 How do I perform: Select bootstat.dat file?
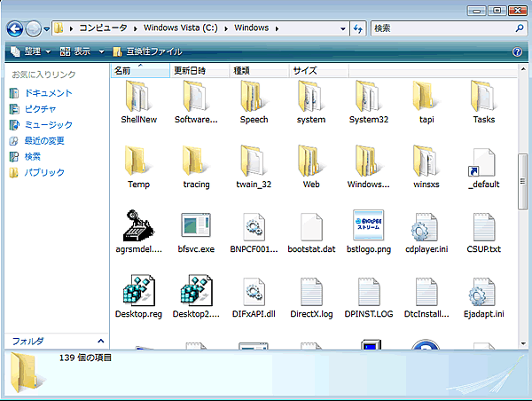point(311,232)
